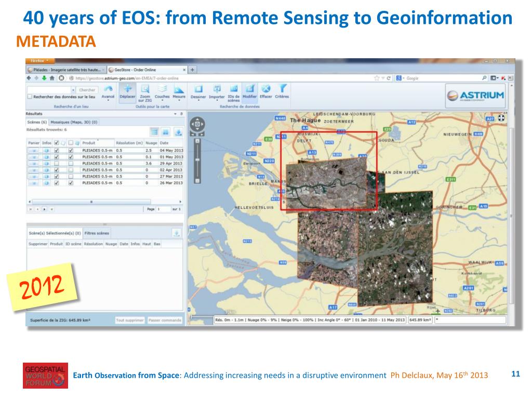
Task: Click info icon for 26 Mar 2013 scene
Action: click(x=46, y=183)
